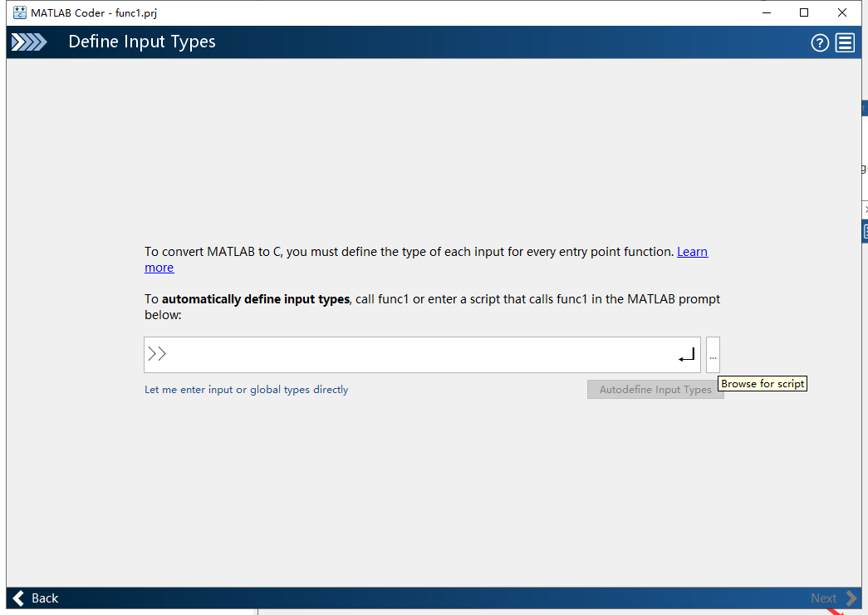Screen dimensions: 868x615
Task: Go Back to previous step
Action: pos(36,598)
